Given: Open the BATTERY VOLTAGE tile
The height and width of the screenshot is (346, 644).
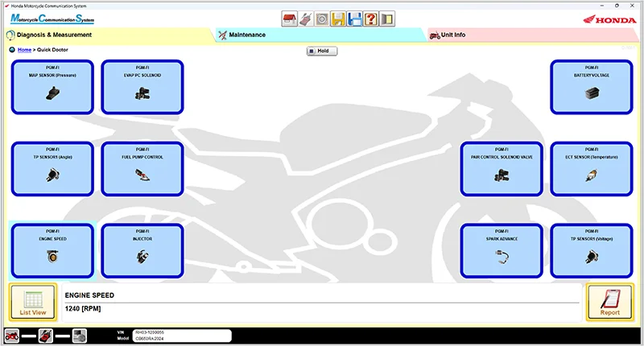Looking at the screenshot, I should pos(592,87).
